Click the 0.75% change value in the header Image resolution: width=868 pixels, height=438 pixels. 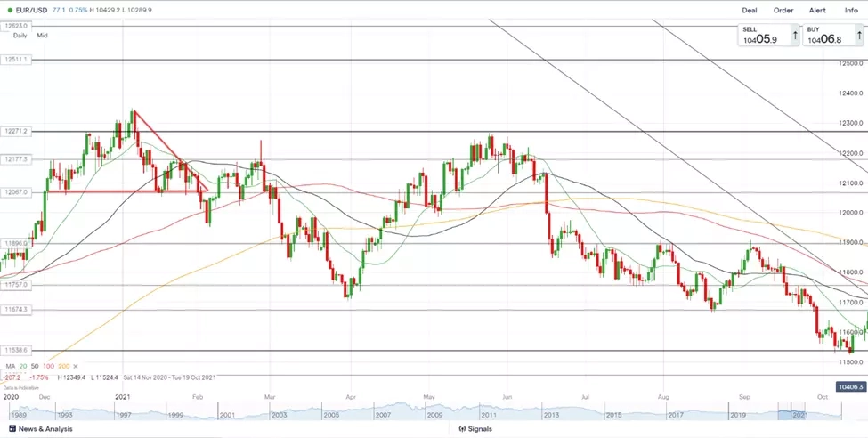pos(78,10)
